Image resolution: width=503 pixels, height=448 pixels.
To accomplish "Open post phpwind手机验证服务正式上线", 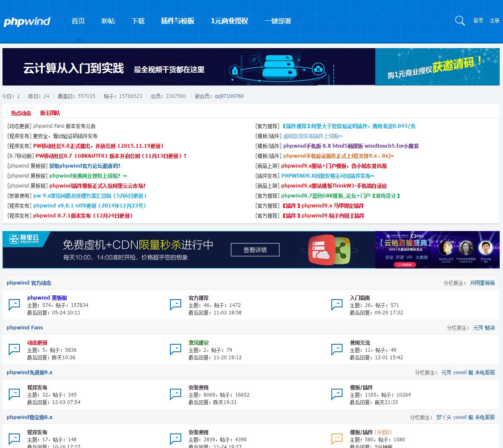I will click(338, 156).
